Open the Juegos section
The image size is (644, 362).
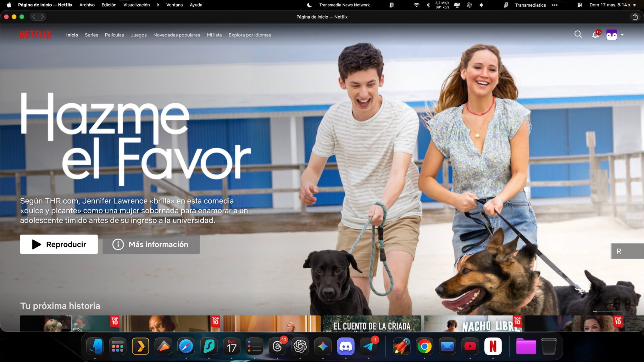coord(139,35)
